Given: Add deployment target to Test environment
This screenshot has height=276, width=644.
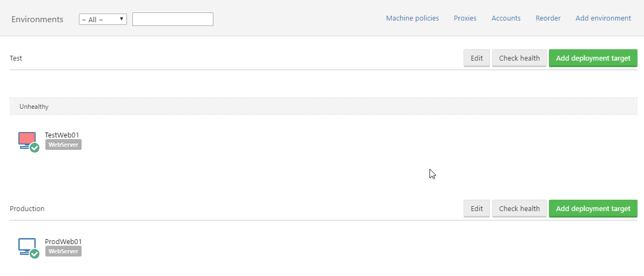Looking at the screenshot, I should click(593, 58).
